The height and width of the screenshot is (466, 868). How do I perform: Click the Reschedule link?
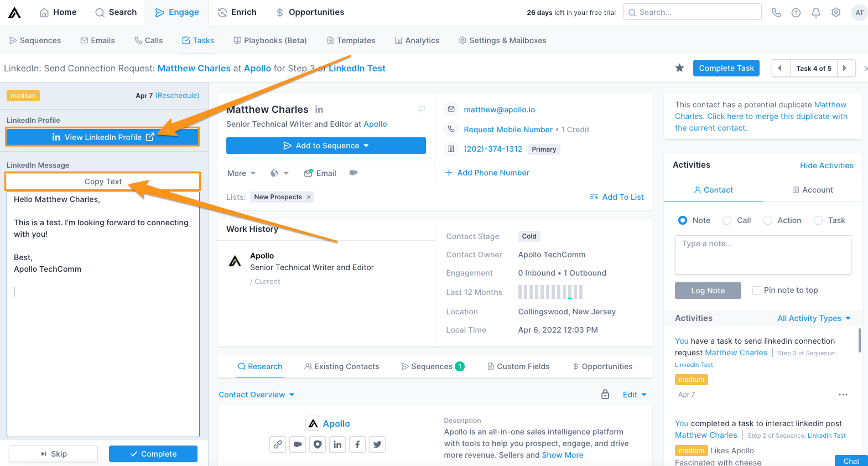click(x=177, y=96)
